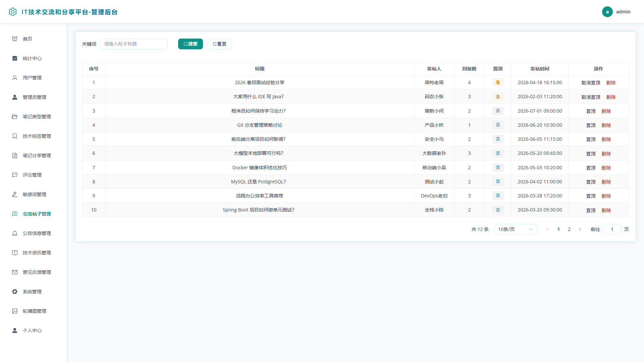Viewport: 644px width, 362px height.
Task: Click the 搜索 button
Action: pyautogui.click(x=190, y=44)
